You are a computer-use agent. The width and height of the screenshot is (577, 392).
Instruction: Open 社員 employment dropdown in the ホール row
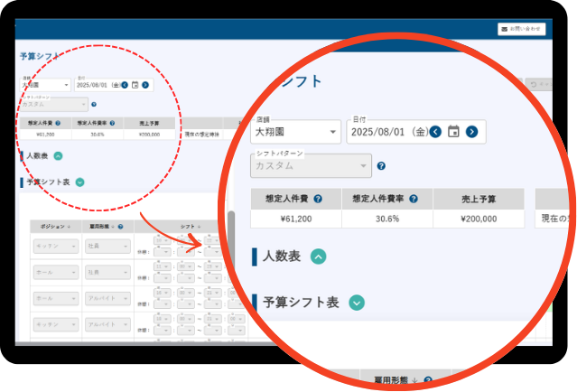point(107,273)
